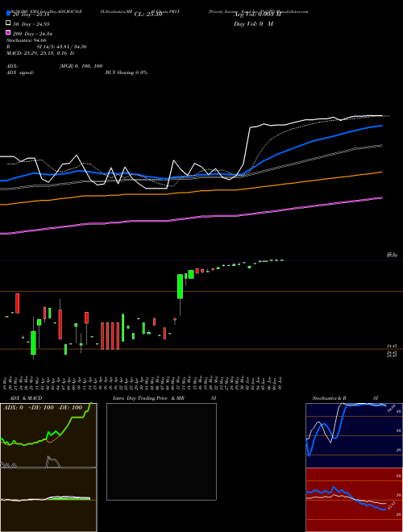Select the '200 Day - 24.34' legend text
The image size is (403, 532).
[x=32, y=34]
